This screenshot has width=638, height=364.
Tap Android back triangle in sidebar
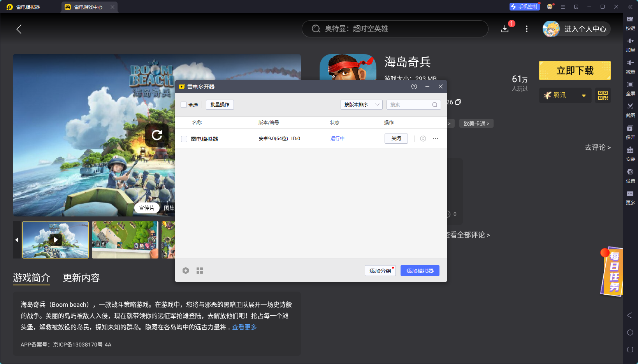point(630,315)
